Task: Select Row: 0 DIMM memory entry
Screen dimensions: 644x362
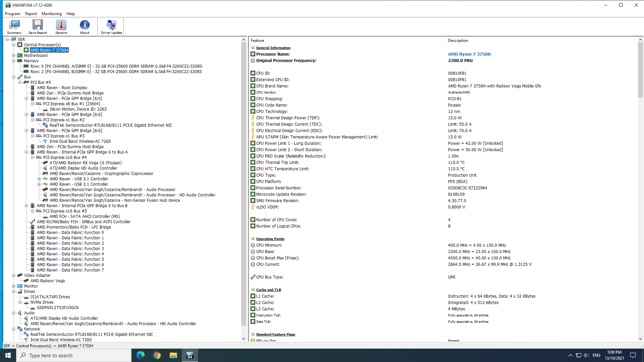Action: 116,66
